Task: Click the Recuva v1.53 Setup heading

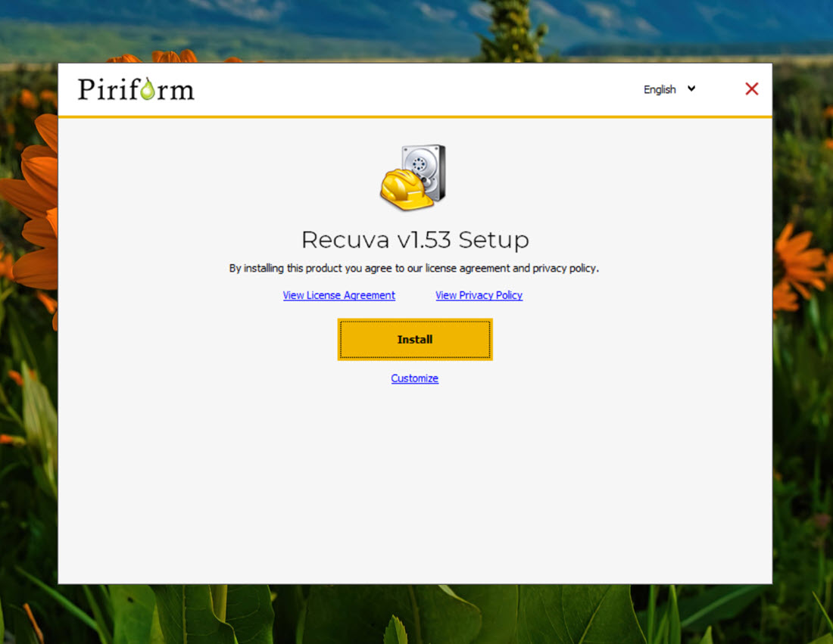Action: point(415,239)
